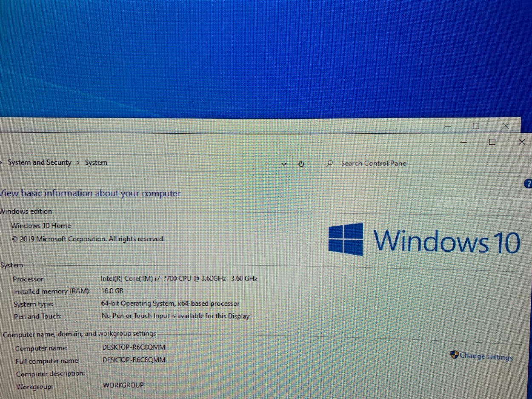Minimize the window behind the System window
The image size is (532, 399).
[x=447, y=126]
